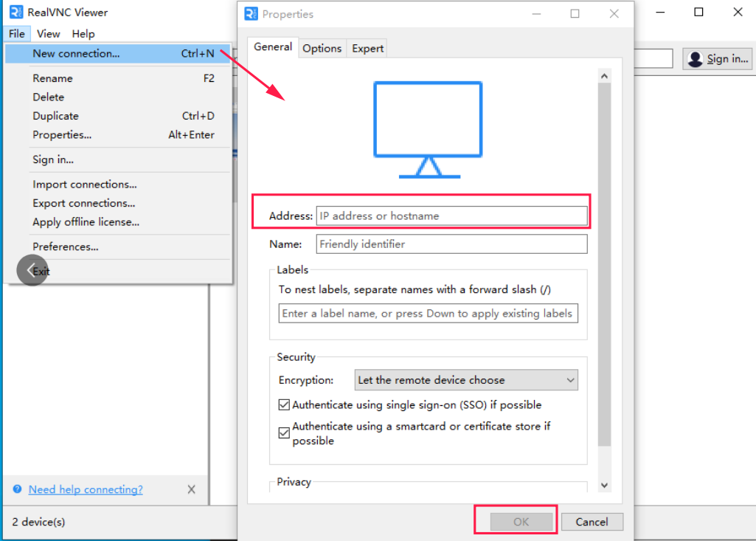
Task: Click the user avatar on Sign in
Action: 696,59
